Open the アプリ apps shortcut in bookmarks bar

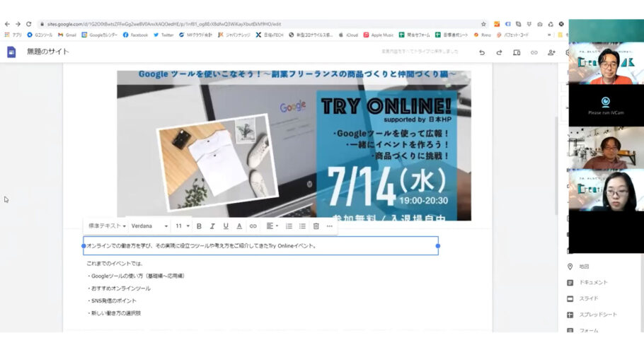coord(13,35)
